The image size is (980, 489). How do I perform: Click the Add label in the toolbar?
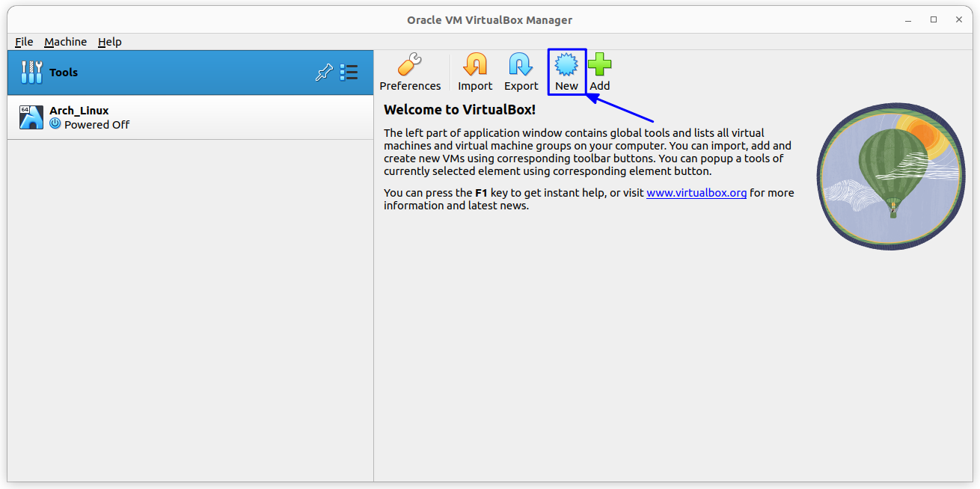(600, 85)
